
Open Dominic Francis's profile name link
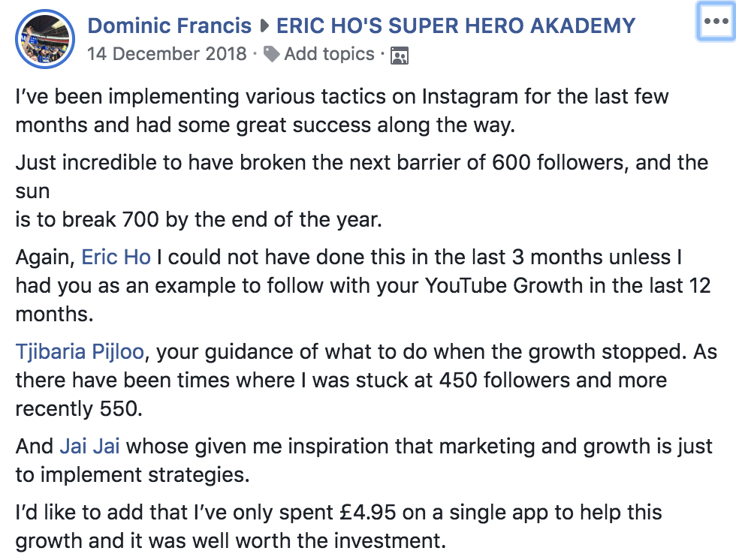[170, 26]
